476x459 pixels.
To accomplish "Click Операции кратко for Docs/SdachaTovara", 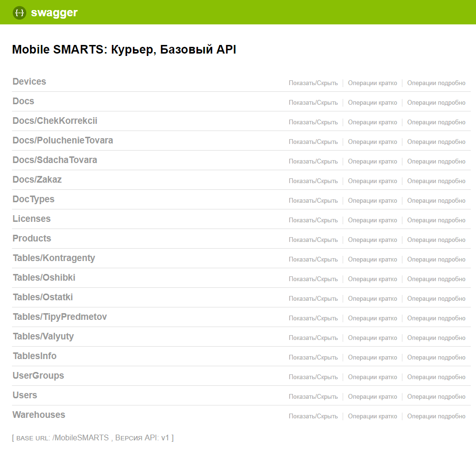I will click(x=372, y=161).
